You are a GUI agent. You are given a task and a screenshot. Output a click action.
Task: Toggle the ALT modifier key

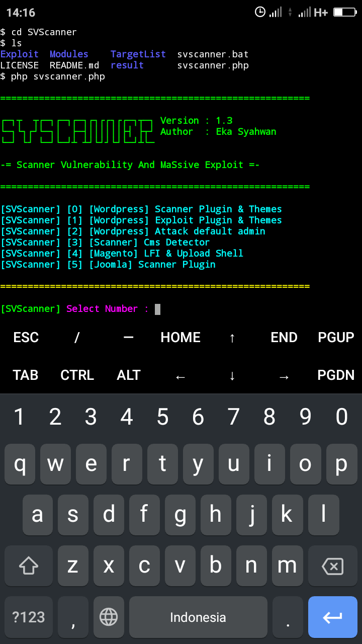[x=129, y=375]
